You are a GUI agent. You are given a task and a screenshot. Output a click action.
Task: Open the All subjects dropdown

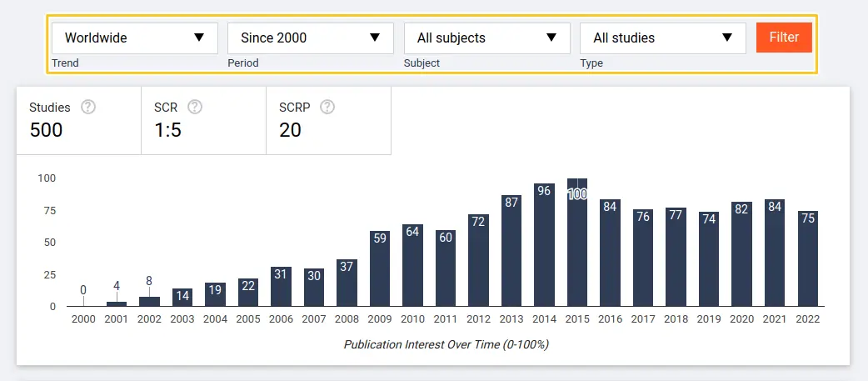point(486,38)
